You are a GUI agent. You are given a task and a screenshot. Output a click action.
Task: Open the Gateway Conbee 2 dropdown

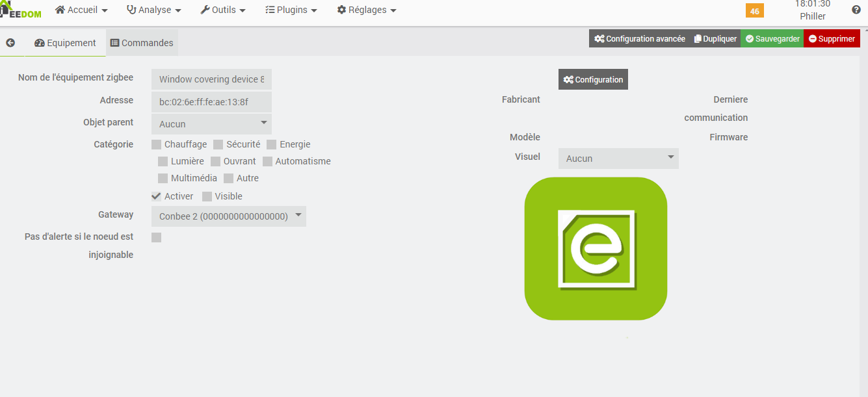pos(229,216)
